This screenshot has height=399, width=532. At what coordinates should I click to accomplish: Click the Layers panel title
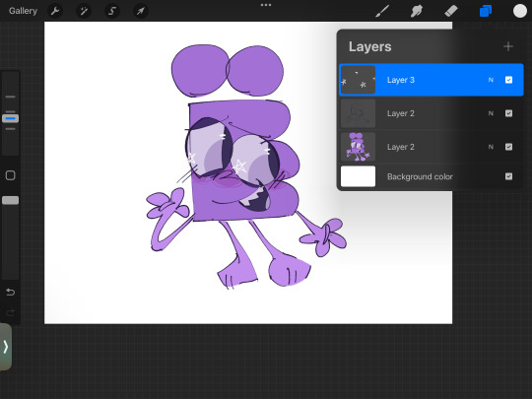tap(369, 46)
